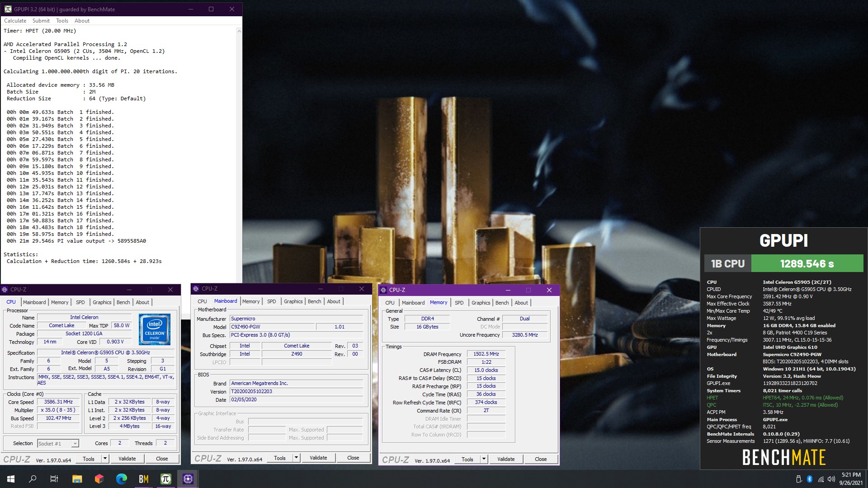Click the DRAM Frequency value field
Screen dimensions: 868x488
pos(486,354)
